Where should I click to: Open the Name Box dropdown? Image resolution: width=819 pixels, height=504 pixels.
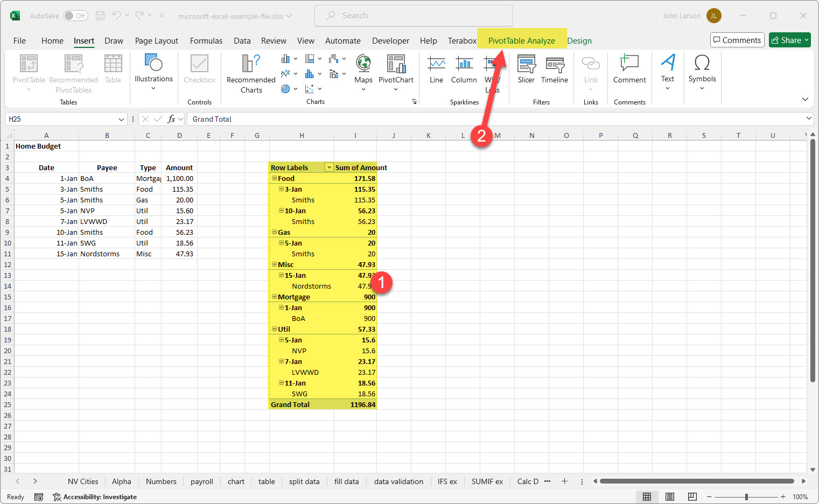point(121,119)
